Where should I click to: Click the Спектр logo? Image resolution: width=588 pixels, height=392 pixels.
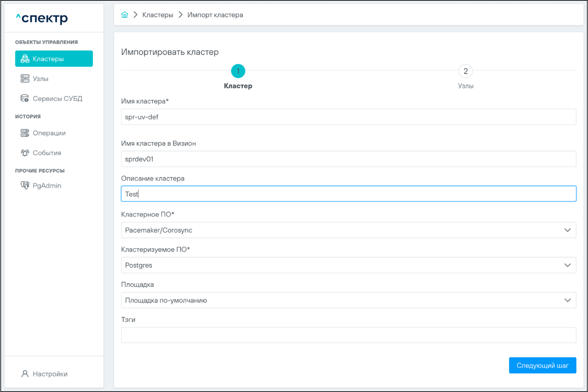point(42,18)
